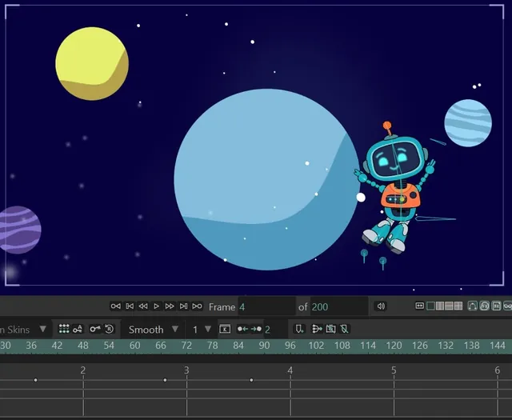The height and width of the screenshot is (420, 512).
Task: Click the display quality icon left of the view layouts
Action: click(x=419, y=306)
